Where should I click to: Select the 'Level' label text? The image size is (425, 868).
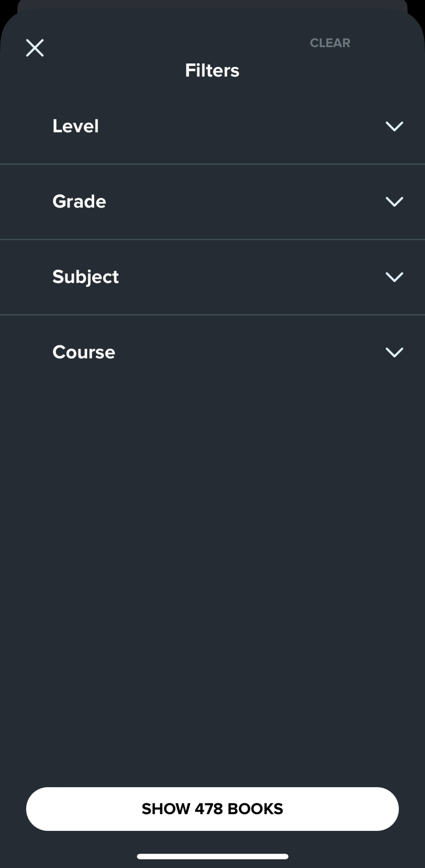pos(75,126)
